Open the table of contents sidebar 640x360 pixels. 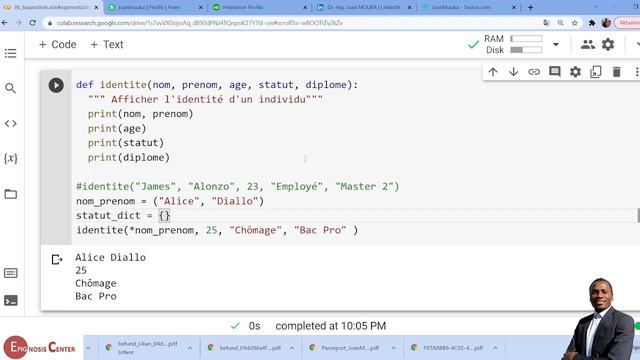(11, 53)
